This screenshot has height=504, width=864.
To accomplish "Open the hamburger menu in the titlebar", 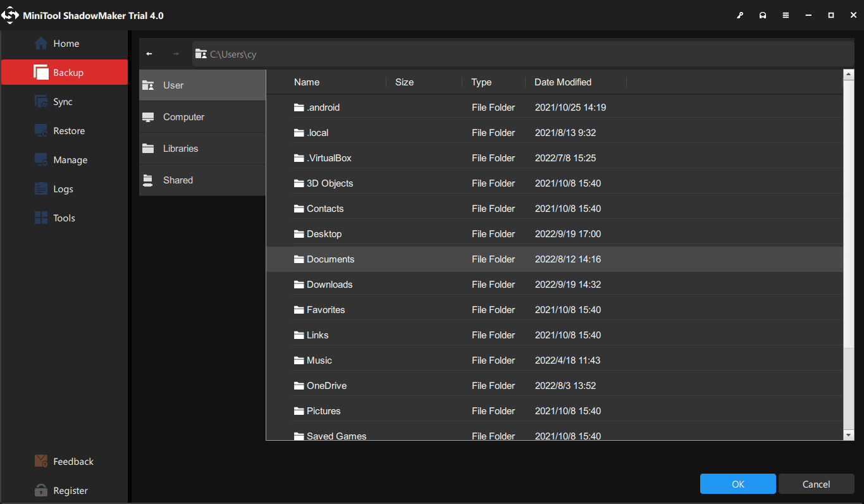I will (x=786, y=15).
